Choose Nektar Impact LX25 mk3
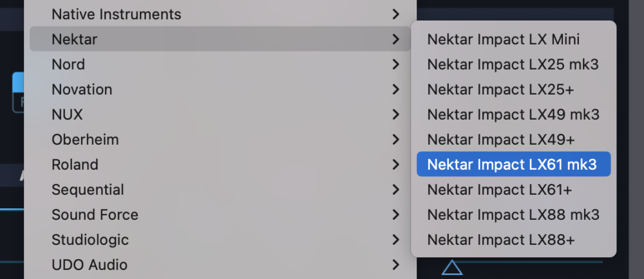 (513, 64)
